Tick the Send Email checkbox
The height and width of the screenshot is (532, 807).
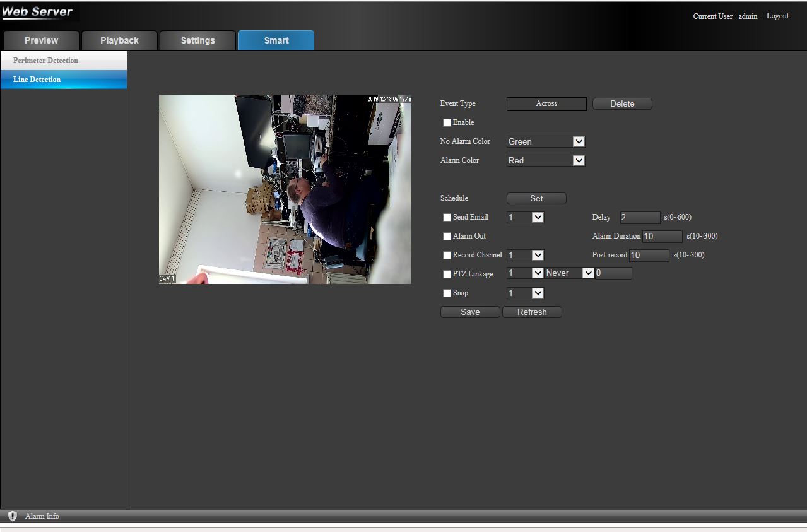[x=447, y=218]
